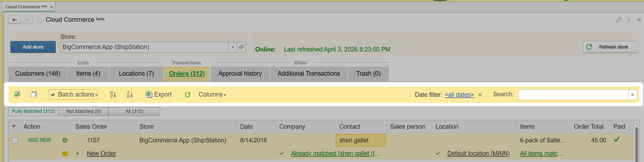The height and width of the screenshot is (162, 644).
Task: Click into the Search input field
Action: point(573,95)
